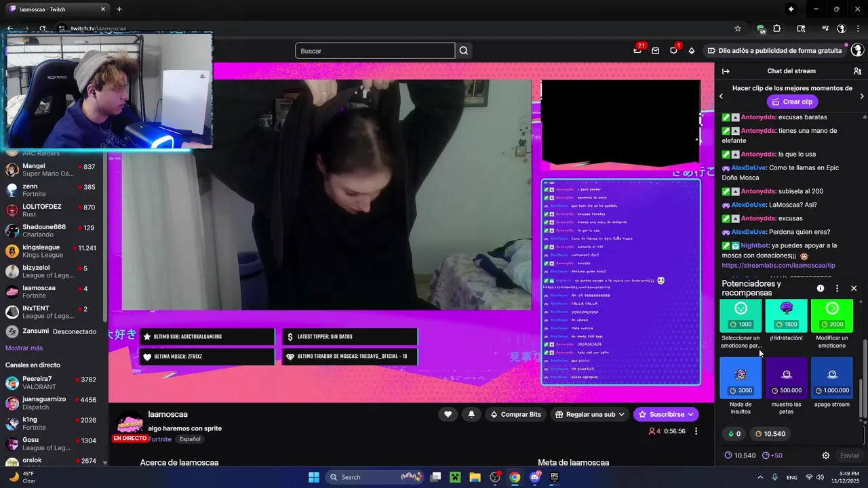
Task: Click the Windows Start button
Action: (314, 477)
